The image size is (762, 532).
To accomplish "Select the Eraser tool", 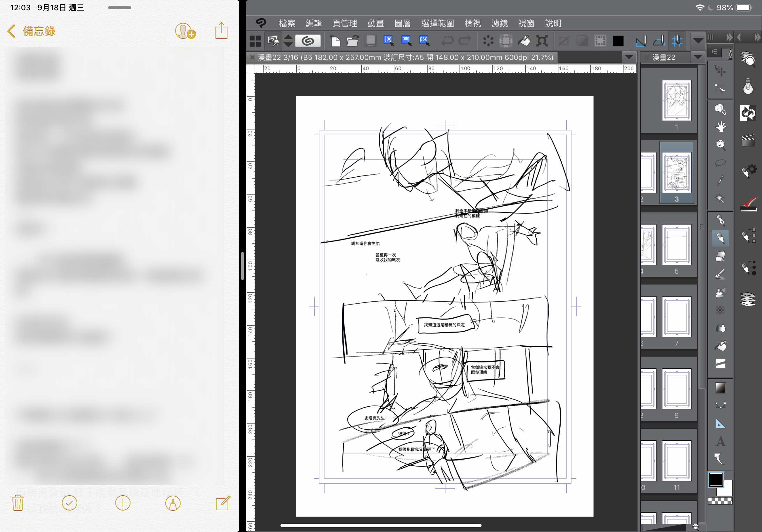I will point(720,256).
